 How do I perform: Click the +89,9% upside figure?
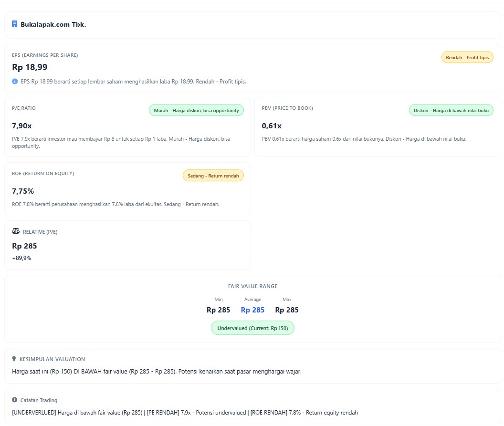click(21, 258)
